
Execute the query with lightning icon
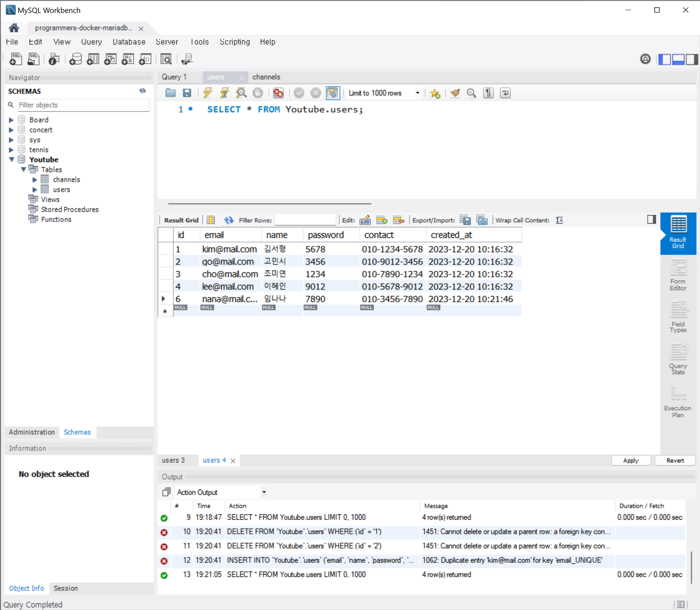208,93
